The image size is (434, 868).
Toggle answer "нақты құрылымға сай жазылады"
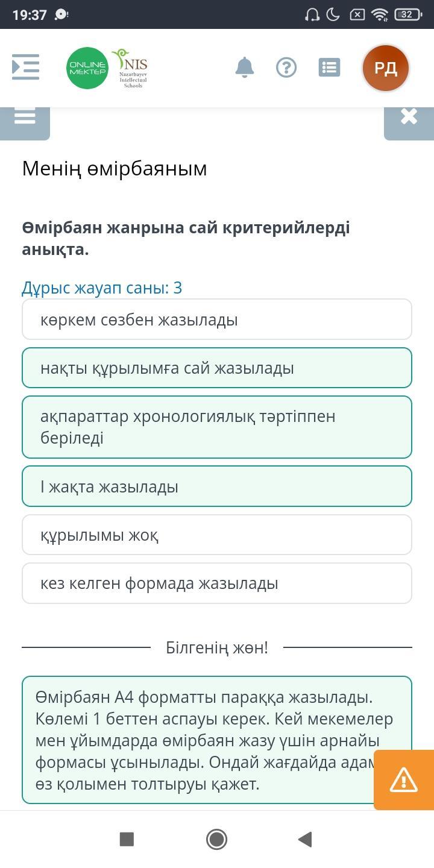pyautogui.click(x=217, y=368)
